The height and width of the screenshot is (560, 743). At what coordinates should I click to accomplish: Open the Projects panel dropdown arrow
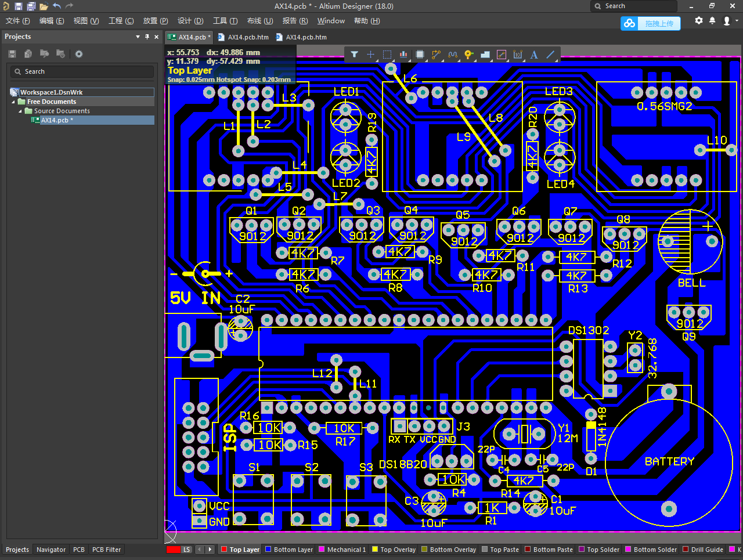click(x=138, y=37)
